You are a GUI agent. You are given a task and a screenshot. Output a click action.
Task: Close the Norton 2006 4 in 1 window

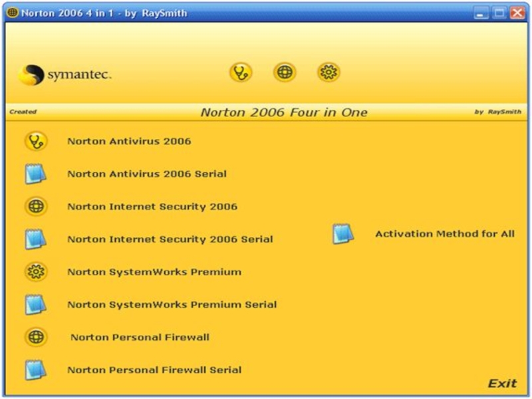517,13
